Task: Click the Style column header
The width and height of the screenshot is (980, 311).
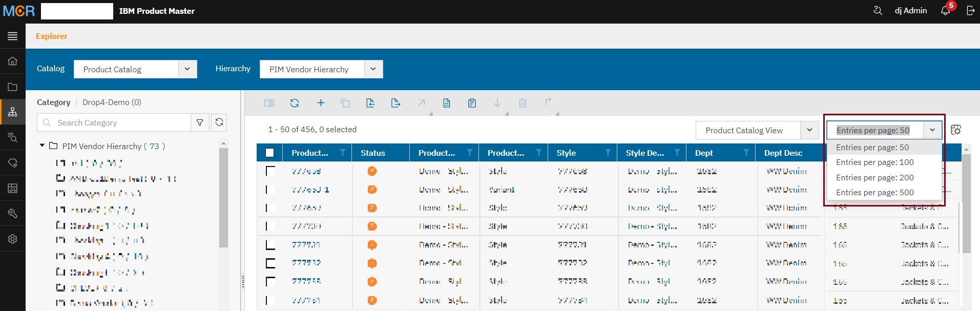Action: [567, 153]
